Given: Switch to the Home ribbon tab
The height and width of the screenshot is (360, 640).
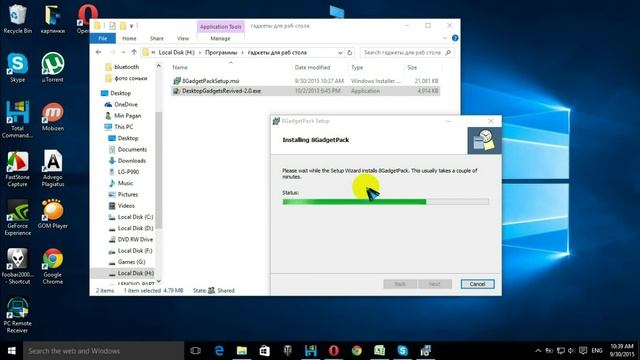Looking at the screenshot, I should (x=129, y=38).
